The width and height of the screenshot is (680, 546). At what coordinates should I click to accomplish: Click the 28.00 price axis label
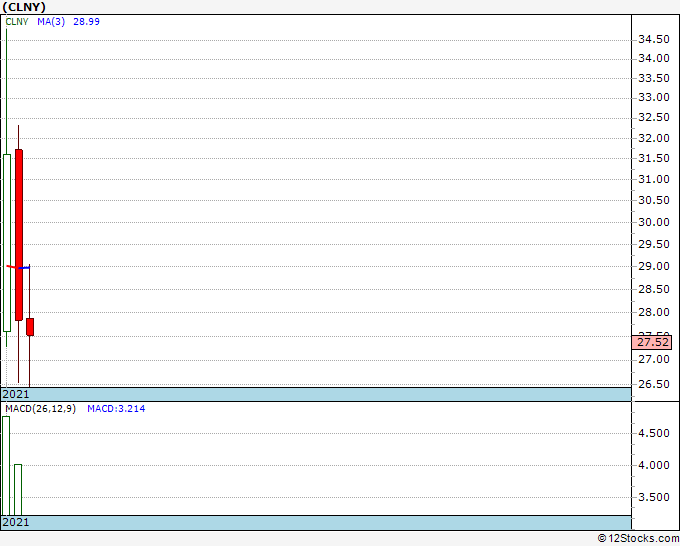click(654, 312)
